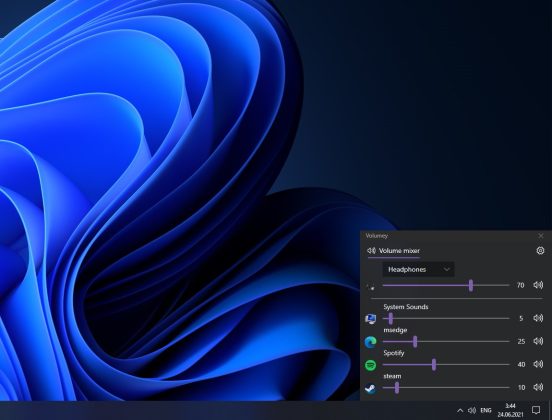Click the taskbar speaker volume icon
Screen dimensions: 552x420
472,410
